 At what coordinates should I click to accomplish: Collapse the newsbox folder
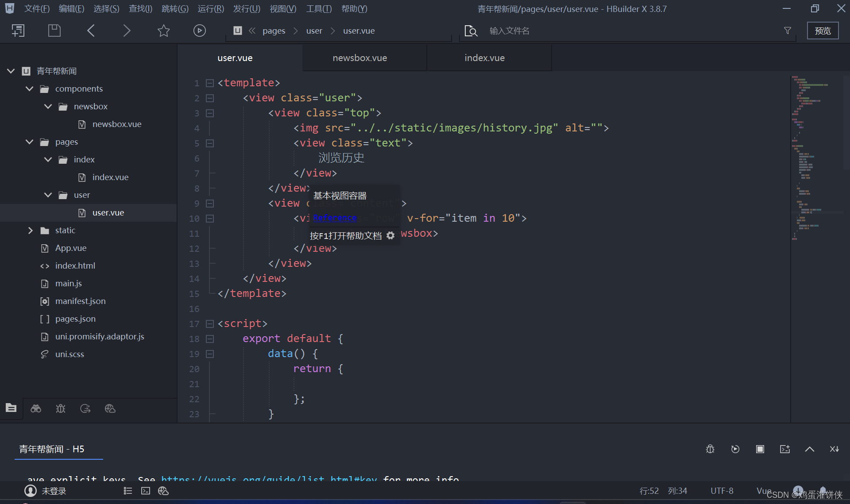(x=48, y=106)
